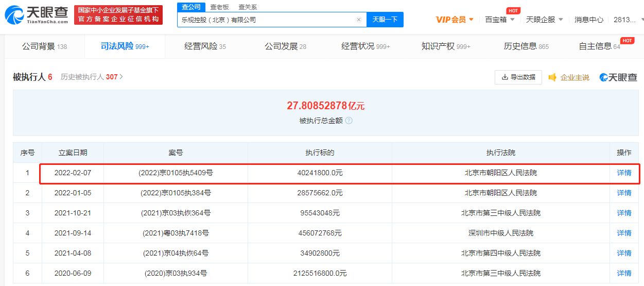Click the help question mark under total amount
This screenshot has width=644, height=286.
click(349, 121)
